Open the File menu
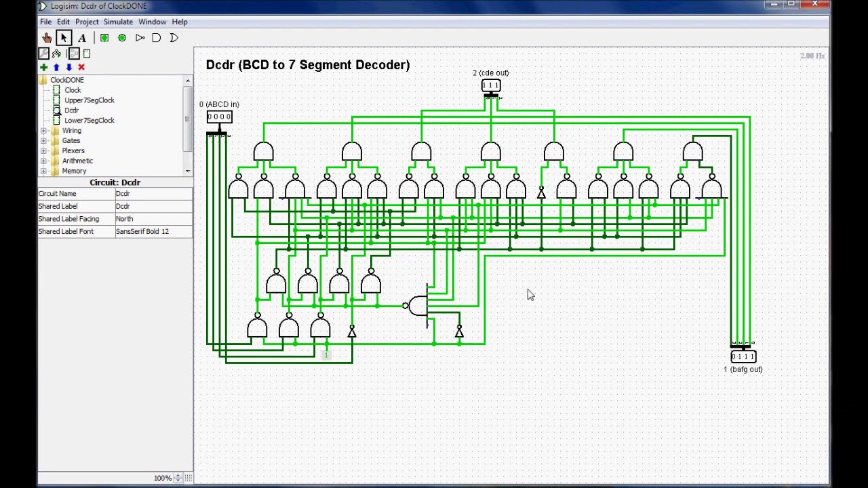 click(x=45, y=22)
